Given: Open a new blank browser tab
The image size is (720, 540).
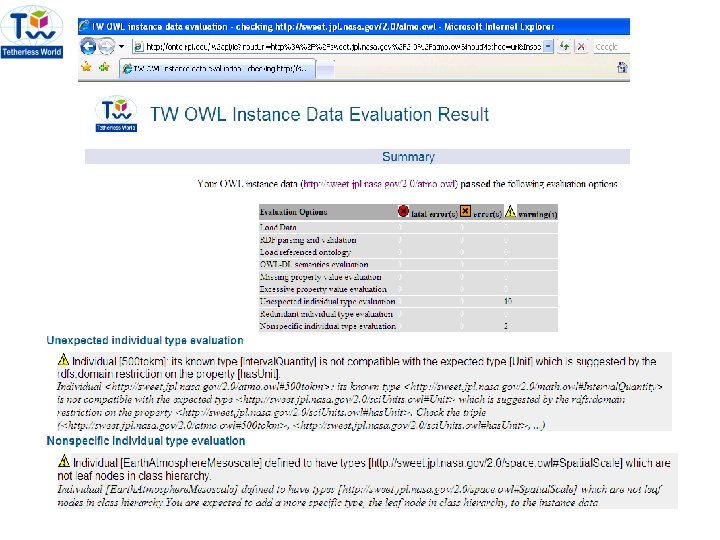Looking at the screenshot, I should [x=326, y=69].
